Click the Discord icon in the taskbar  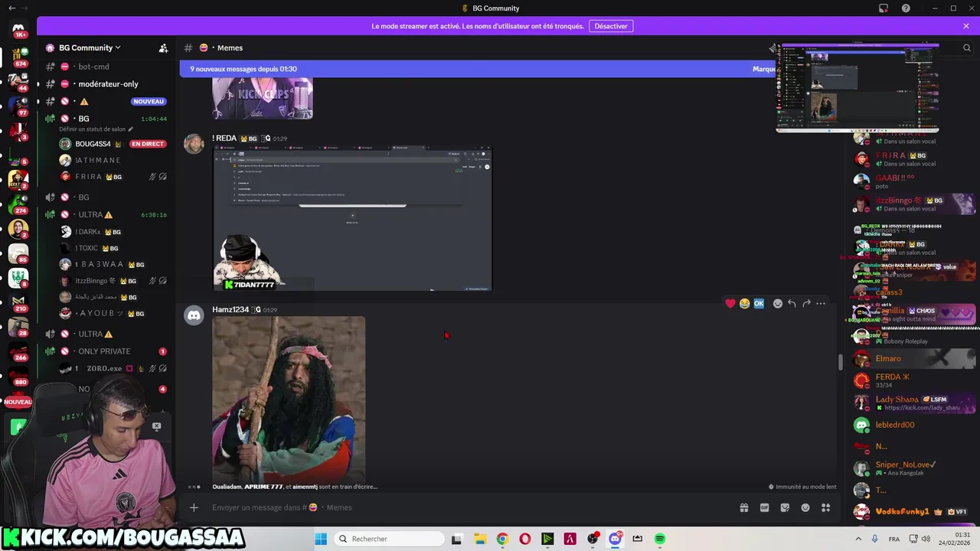(x=615, y=539)
